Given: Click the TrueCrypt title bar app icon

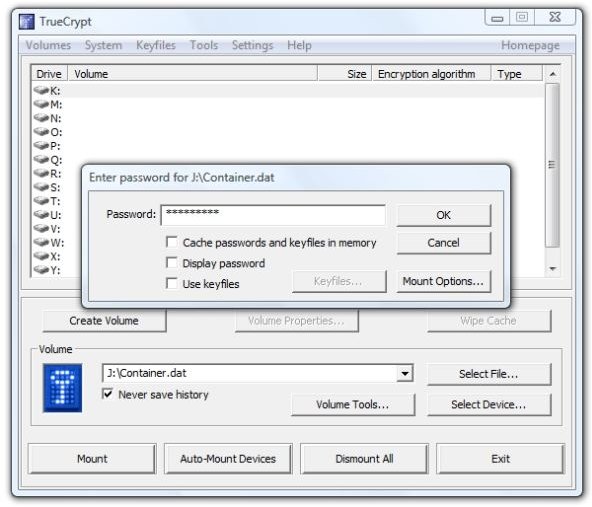Looking at the screenshot, I should click(26, 22).
